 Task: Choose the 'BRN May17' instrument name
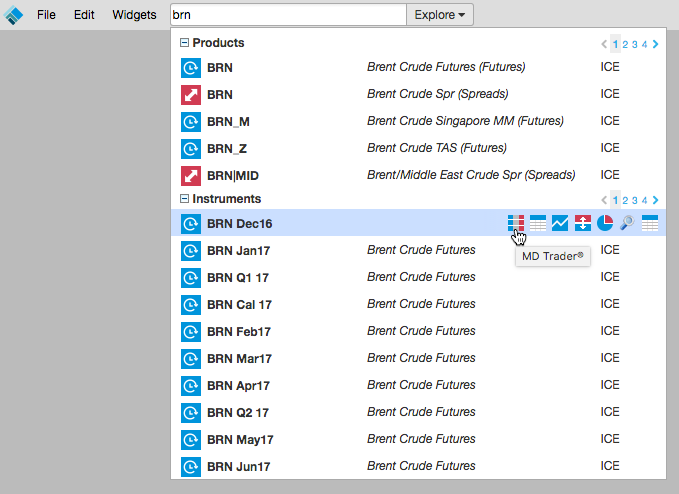pyautogui.click(x=240, y=440)
